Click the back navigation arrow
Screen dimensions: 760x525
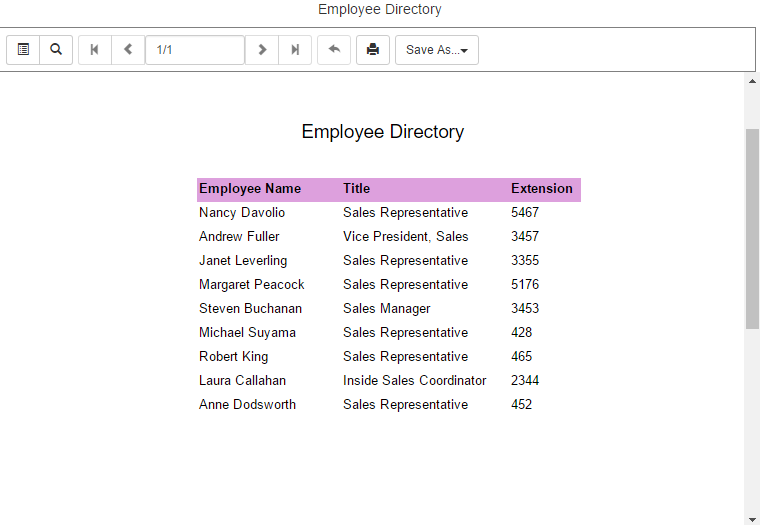(334, 49)
